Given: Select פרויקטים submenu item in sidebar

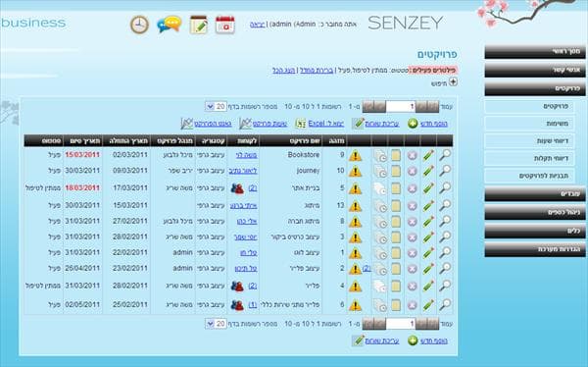Looking at the screenshot, I should pyautogui.click(x=529, y=106).
